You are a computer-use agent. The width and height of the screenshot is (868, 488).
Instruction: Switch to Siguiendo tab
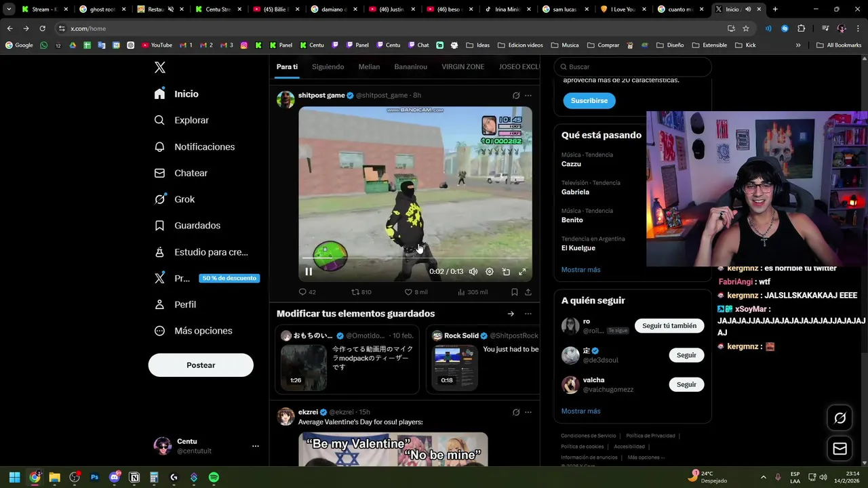328,66
